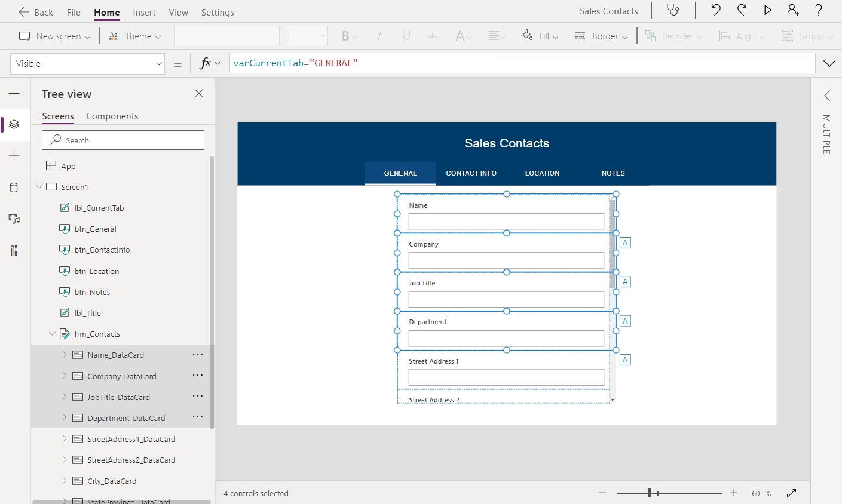Viewport: 842px width, 504px height.
Task: Open the Insert pane from the left rail
Action: coord(14,156)
